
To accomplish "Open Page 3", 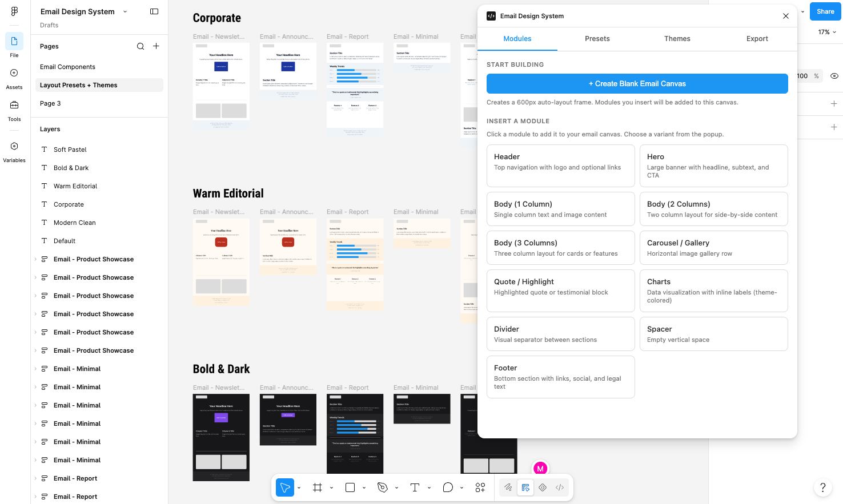I will 99,103.
